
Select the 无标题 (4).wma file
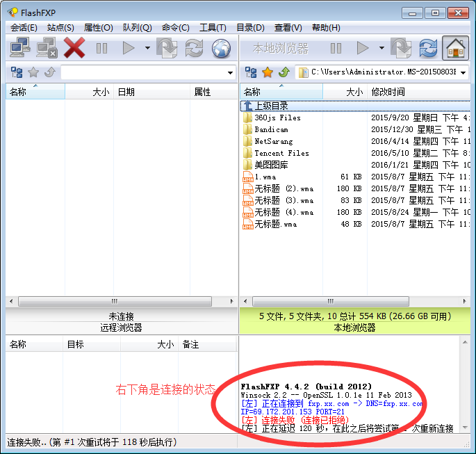pos(355,212)
